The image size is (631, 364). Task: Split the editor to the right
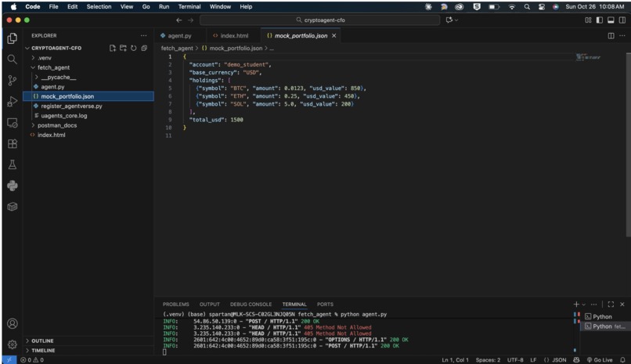click(x=611, y=36)
